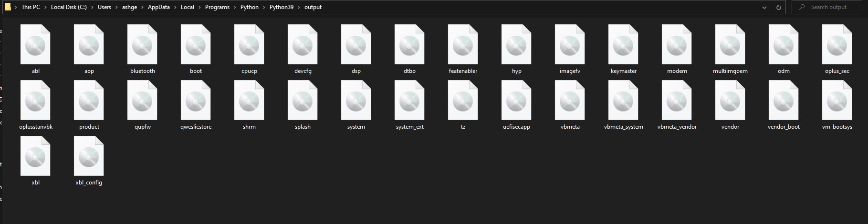The height and width of the screenshot is (224, 868).
Task: Select the tz file icon
Action: (463, 101)
